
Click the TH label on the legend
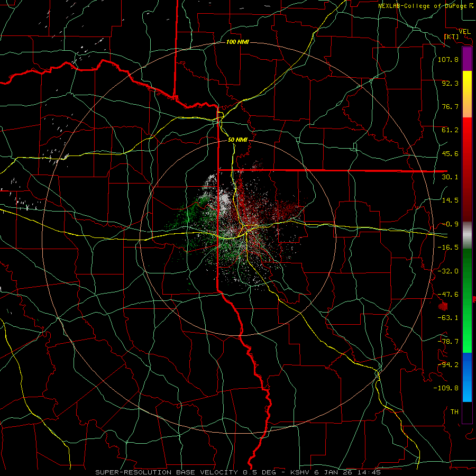(x=454, y=412)
